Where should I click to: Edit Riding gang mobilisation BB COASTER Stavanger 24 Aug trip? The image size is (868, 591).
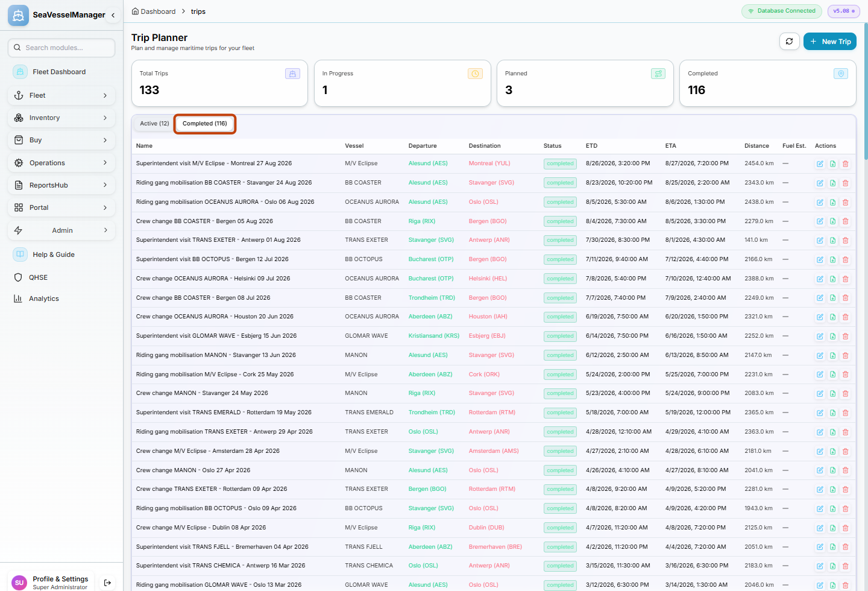820,183
